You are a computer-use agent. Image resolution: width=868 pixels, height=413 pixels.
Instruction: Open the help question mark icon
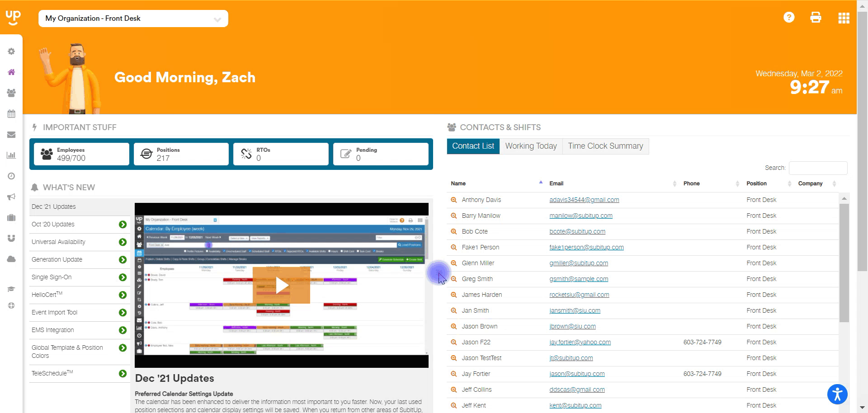click(789, 18)
